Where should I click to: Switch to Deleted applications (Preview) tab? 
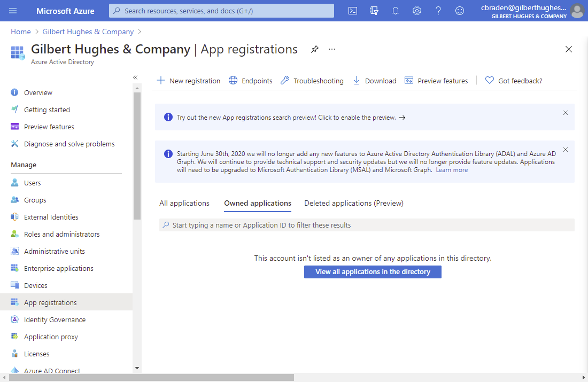click(354, 203)
